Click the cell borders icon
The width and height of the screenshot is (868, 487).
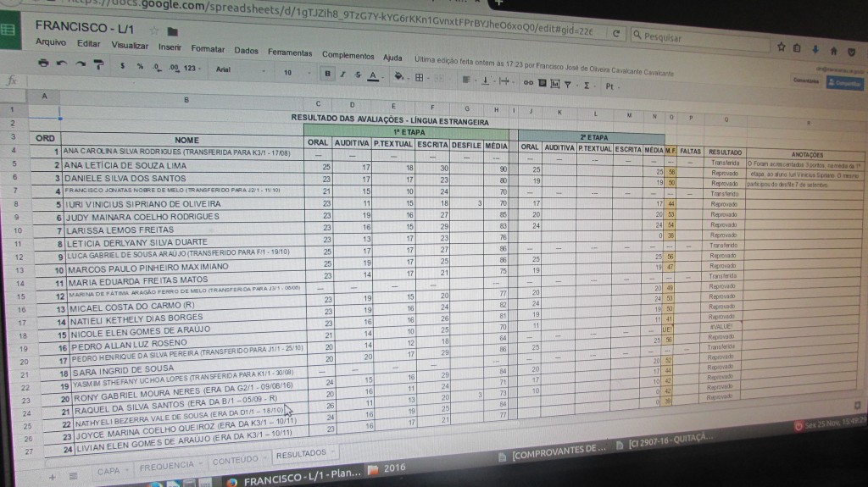[x=419, y=78]
